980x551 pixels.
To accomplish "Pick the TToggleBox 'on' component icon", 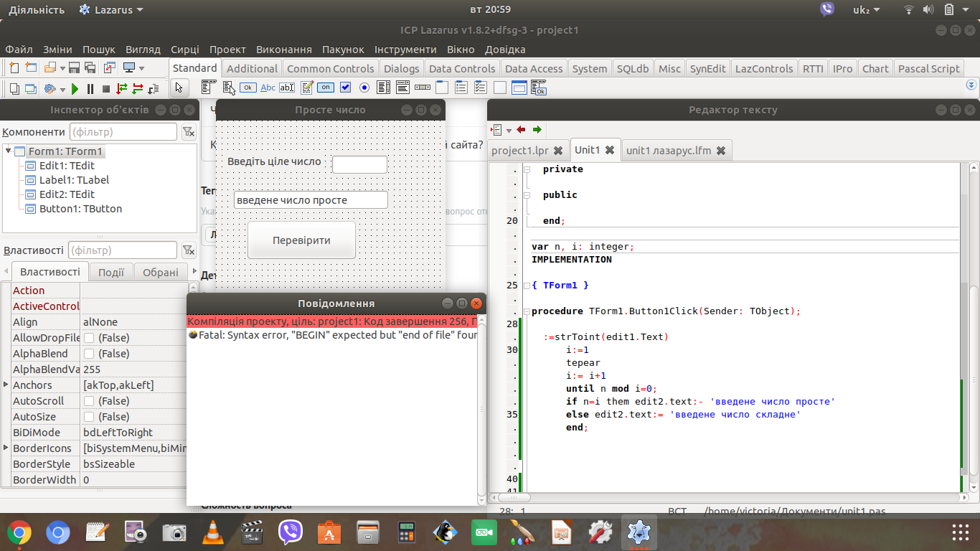I will tap(326, 88).
